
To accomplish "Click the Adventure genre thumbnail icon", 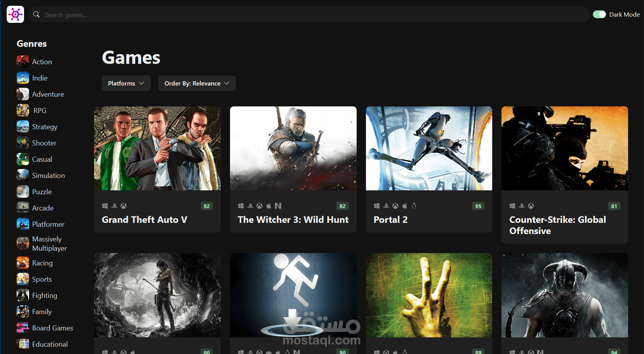I will click(x=23, y=94).
